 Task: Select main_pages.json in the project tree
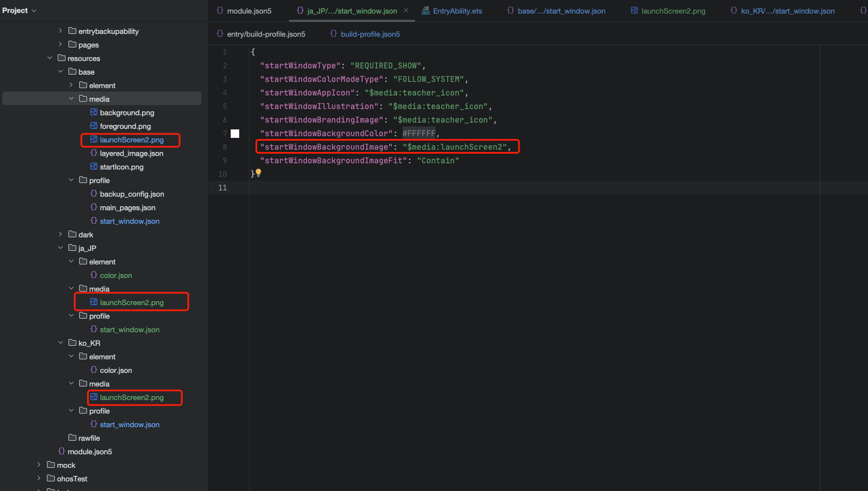point(127,207)
